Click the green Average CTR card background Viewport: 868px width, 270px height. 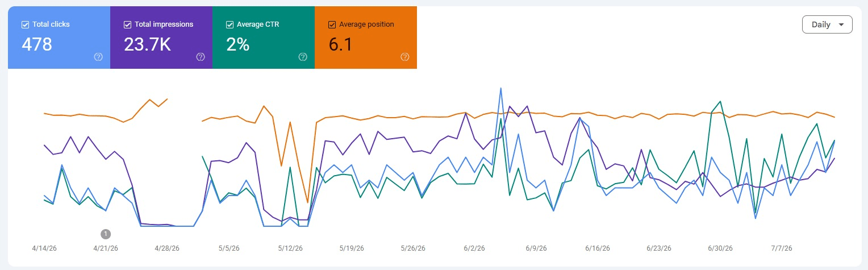[264, 38]
